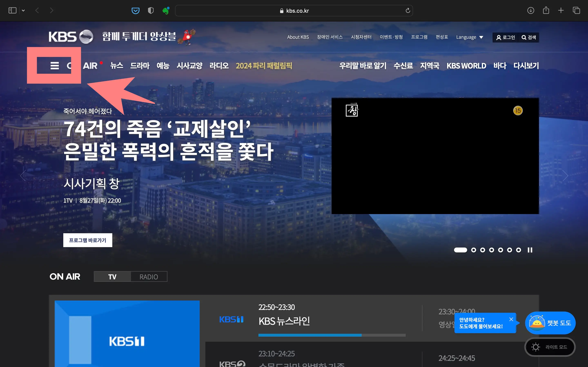Switch to the RADIO tab

point(148,276)
